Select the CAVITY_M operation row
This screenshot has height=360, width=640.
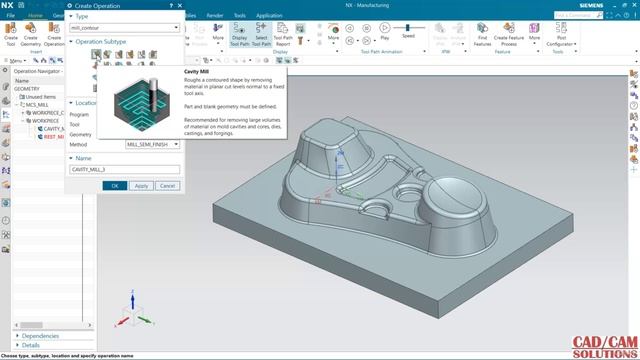(51, 129)
